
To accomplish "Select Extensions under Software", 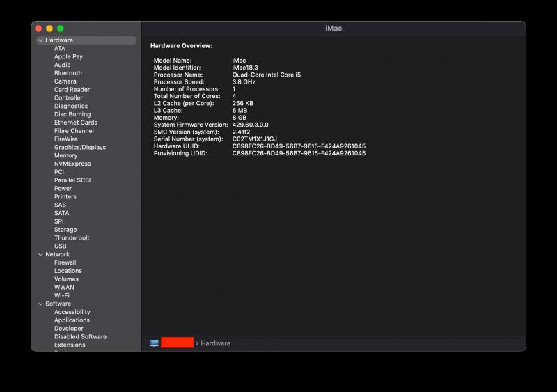I will coord(70,345).
